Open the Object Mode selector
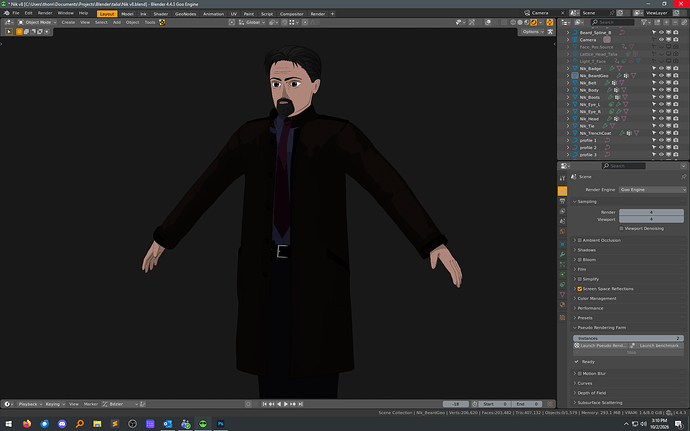The image size is (690, 431). coord(37,22)
